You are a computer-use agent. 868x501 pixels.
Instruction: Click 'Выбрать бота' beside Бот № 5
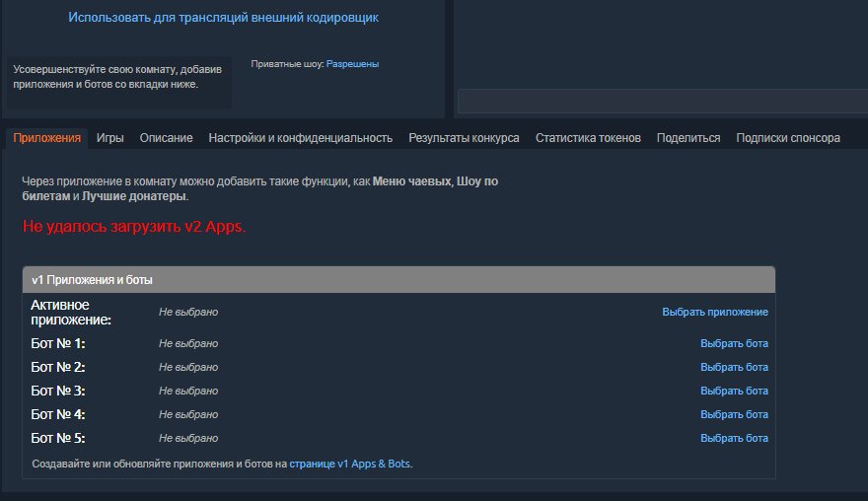coord(734,439)
